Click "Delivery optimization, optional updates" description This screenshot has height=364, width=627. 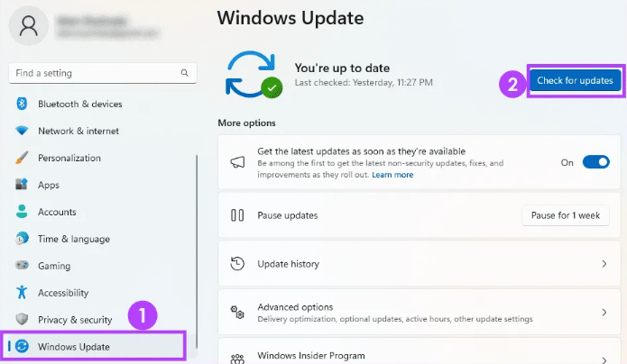click(395, 319)
